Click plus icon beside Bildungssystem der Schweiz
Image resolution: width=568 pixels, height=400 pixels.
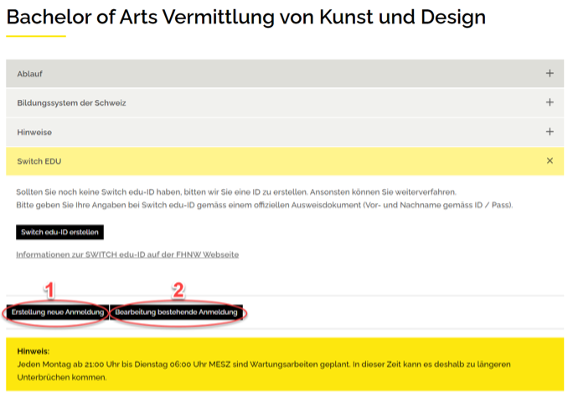tap(550, 103)
